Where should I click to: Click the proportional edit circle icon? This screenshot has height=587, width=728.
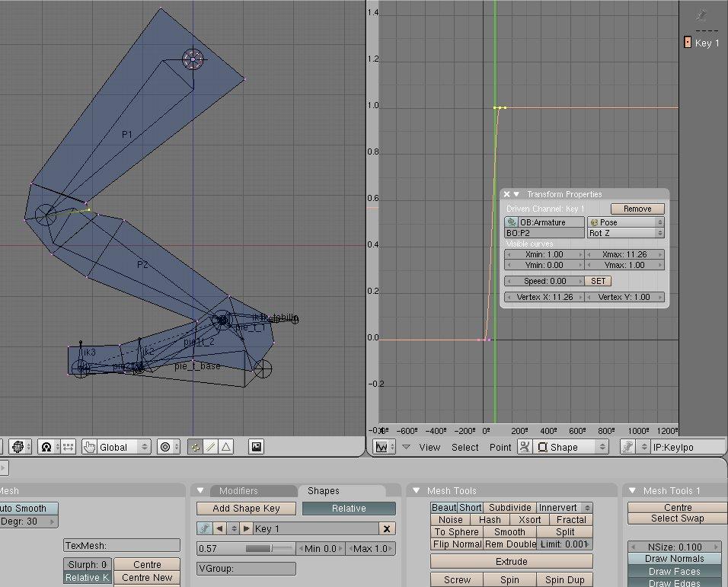(x=168, y=447)
